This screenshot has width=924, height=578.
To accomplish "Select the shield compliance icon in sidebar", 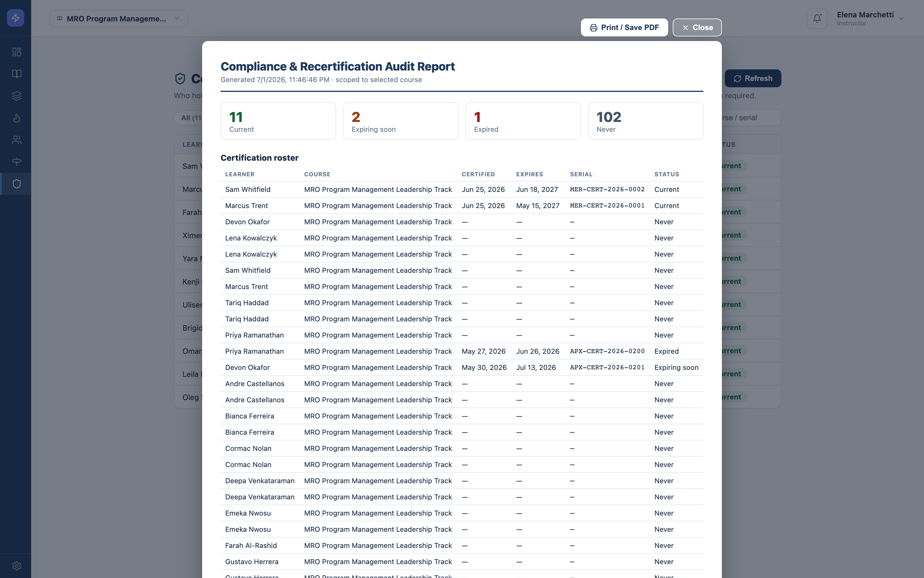I will coord(16,184).
